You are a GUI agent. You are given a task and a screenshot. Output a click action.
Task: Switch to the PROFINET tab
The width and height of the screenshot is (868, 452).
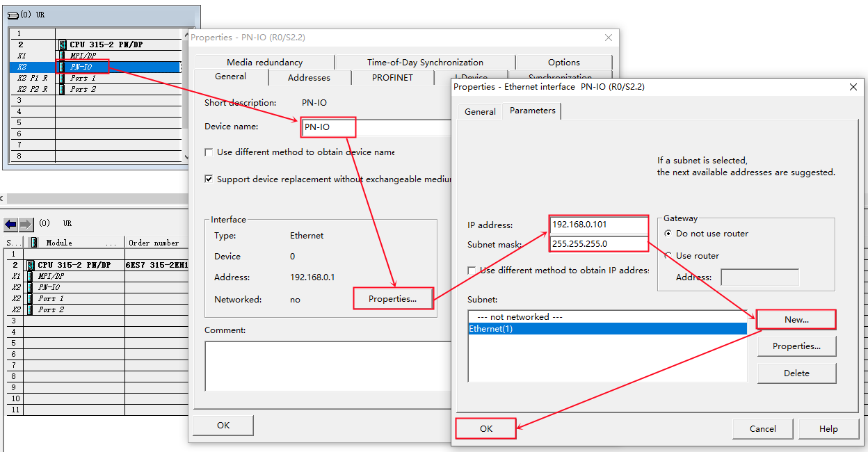392,77
